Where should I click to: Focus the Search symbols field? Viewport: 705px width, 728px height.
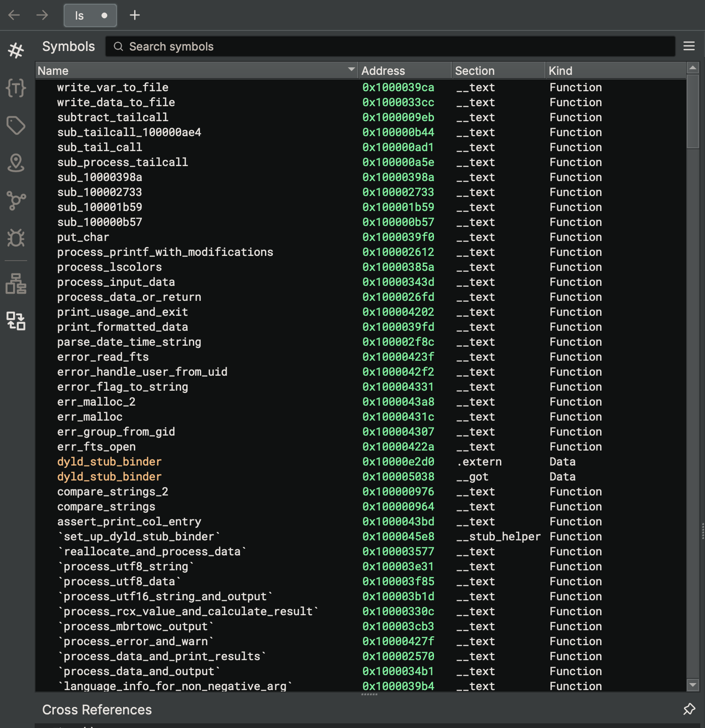pyautogui.click(x=390, y=46)
